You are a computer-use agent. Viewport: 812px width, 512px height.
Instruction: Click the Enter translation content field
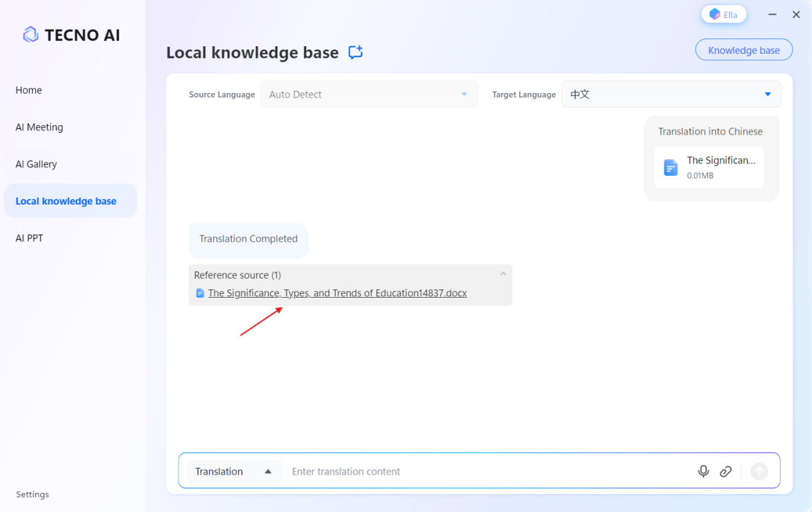coord(488,472)
